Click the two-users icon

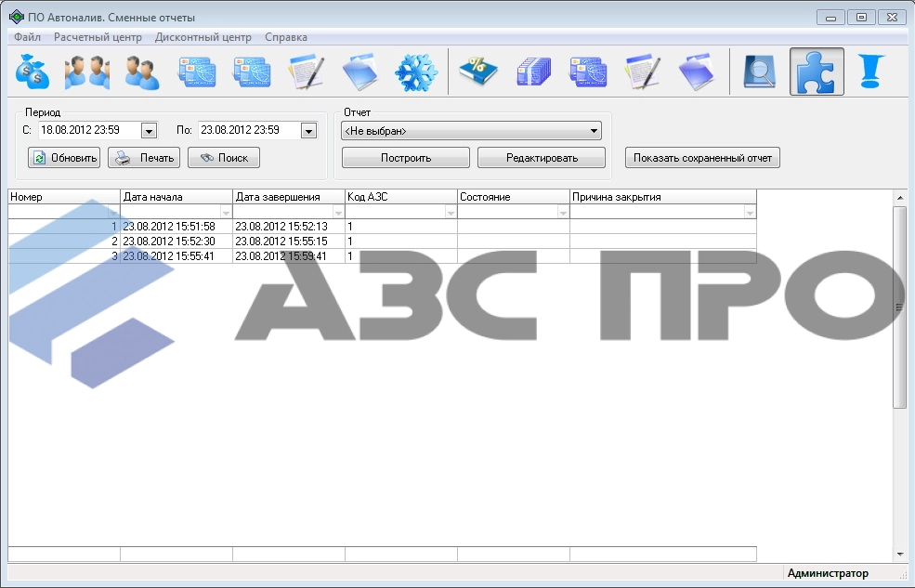click(x=142, y=72)
